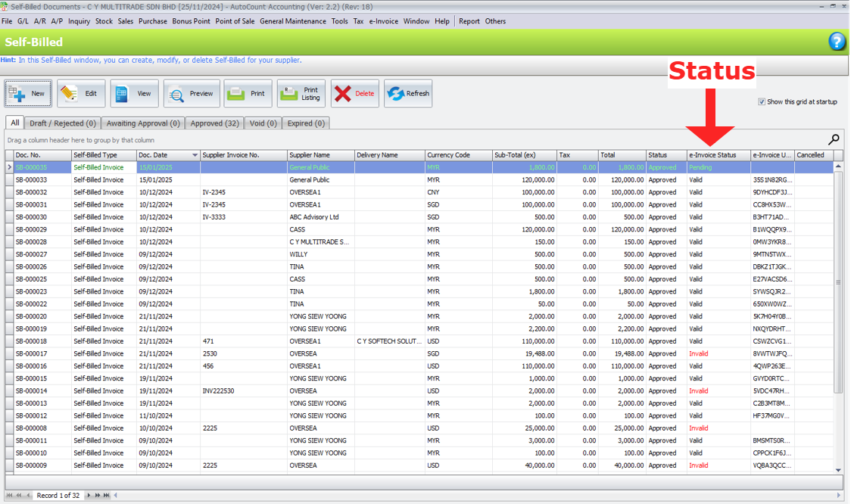The width and height of the screenshot is (854, 504).
Task: Click the Preview button with magnifier
Action: pos(192,94)
